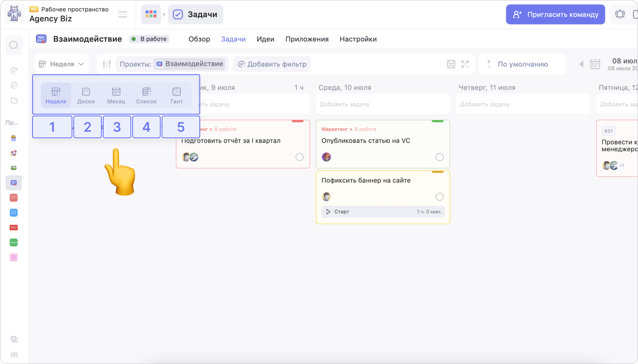Viewport: 638px width, 364px height.
Task: Switch to the Доски board view
Action: tap(86, 96)
